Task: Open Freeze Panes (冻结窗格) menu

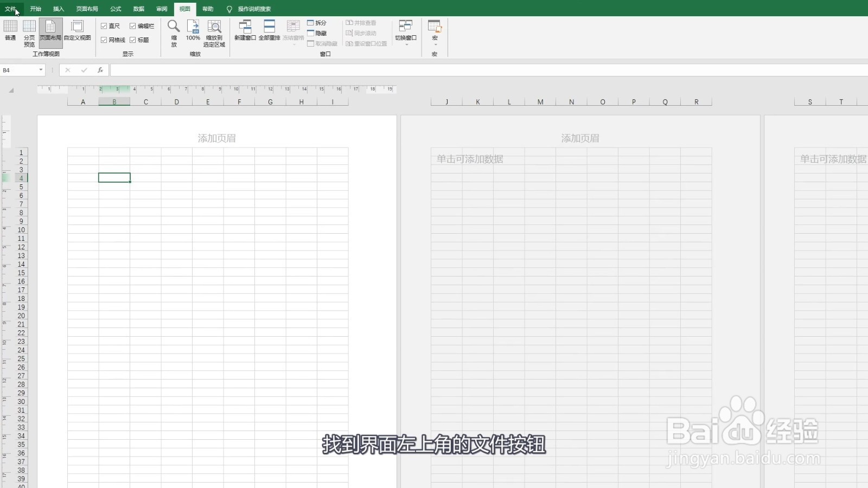Action: 293,33
